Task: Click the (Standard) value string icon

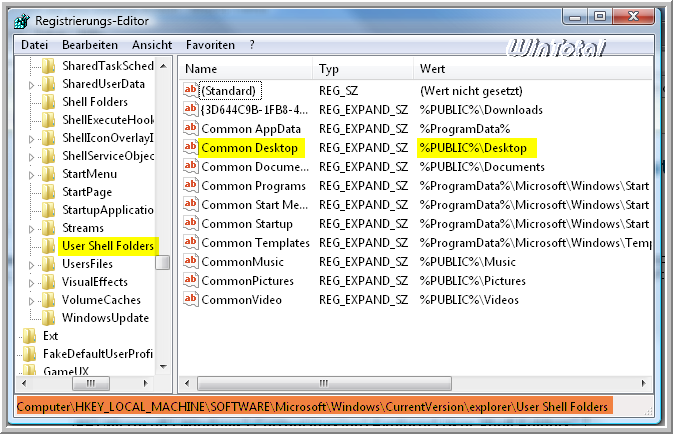Action: [x=191, y=90]
